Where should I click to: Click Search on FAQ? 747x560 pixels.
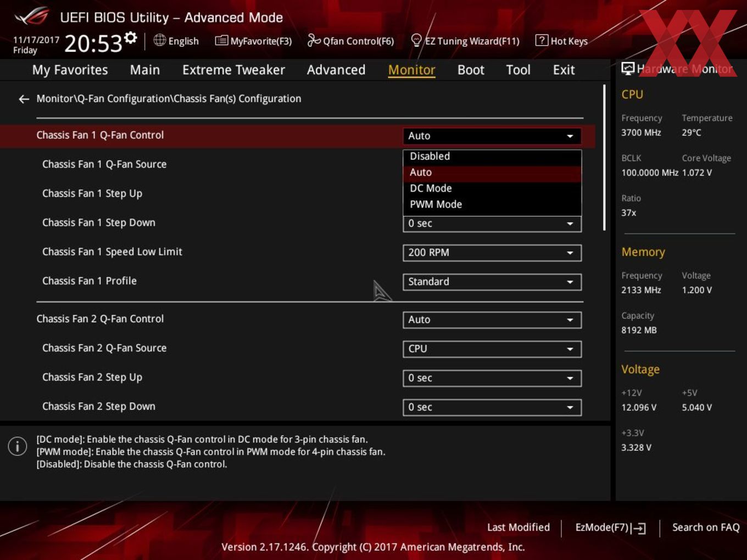[x=706, y=527]
